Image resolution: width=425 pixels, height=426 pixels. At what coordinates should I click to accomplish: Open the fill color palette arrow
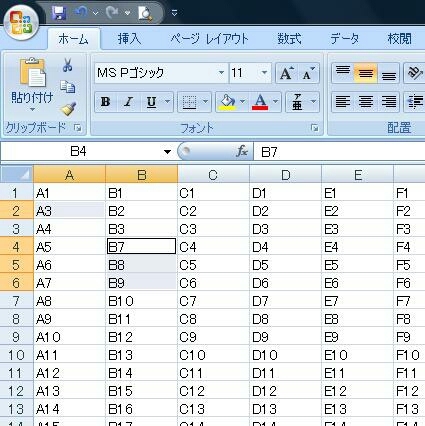(243, 102)
